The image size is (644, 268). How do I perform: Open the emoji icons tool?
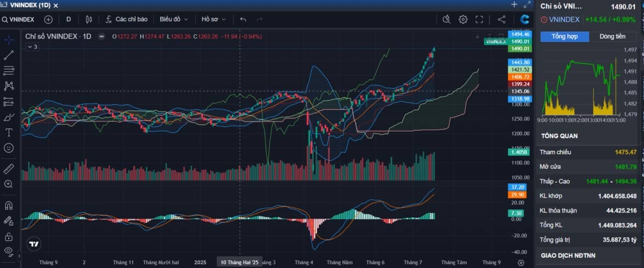click(x=9, y=148)
